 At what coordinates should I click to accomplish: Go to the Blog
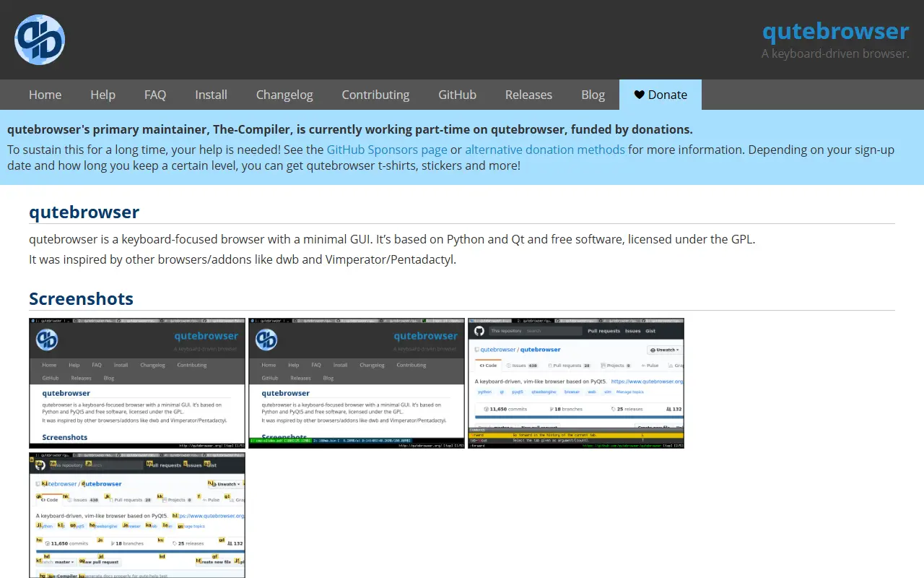[593, 95]
